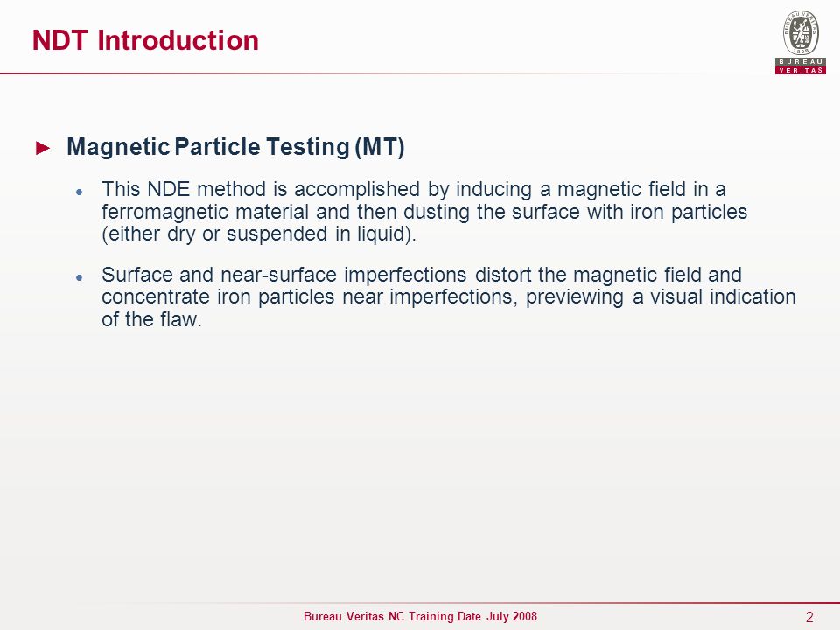Click the red BUREAU VERITAS label under the logo
This screenshot has height=630, width=840.
801,66
